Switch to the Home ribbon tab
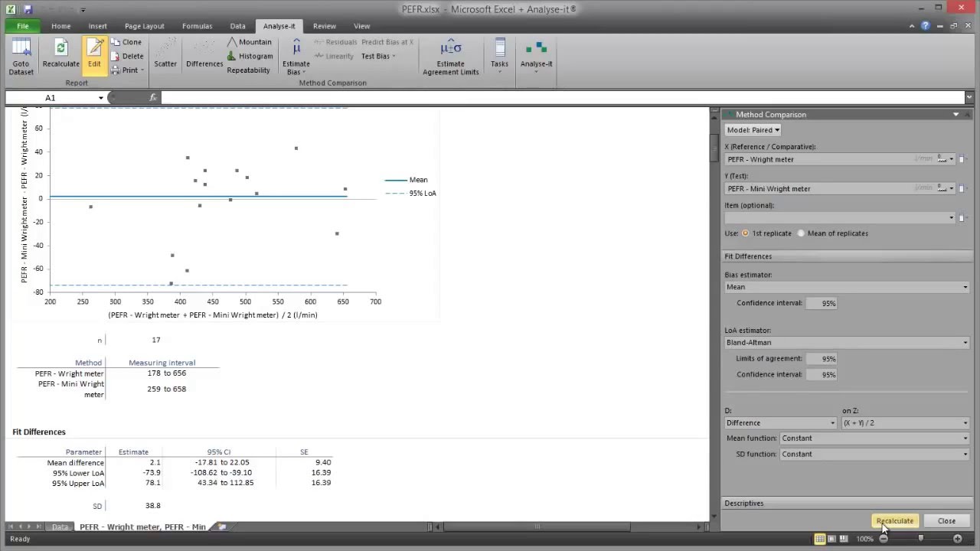The width and height of the screenshot is (980, 551). (61, 26)
